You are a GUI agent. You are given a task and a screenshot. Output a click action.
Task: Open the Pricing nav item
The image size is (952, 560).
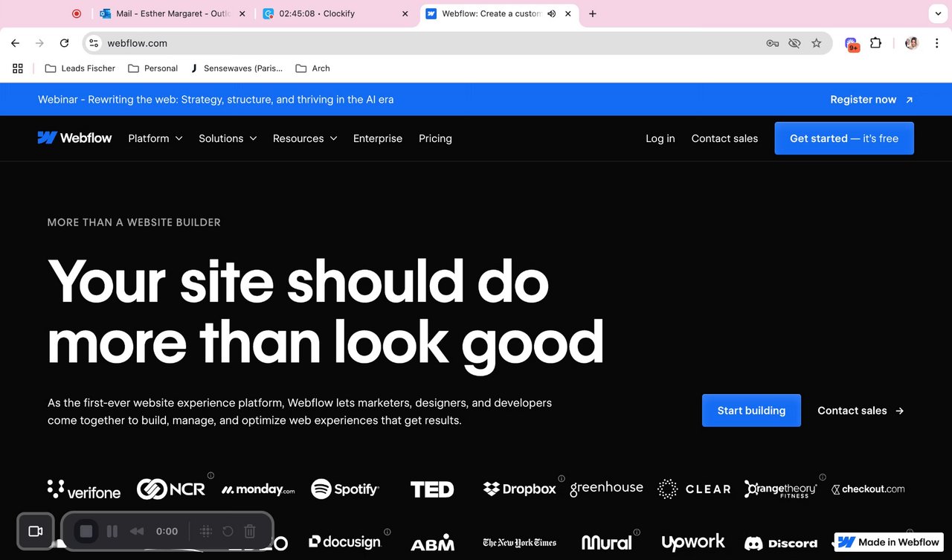pos(435,138)
